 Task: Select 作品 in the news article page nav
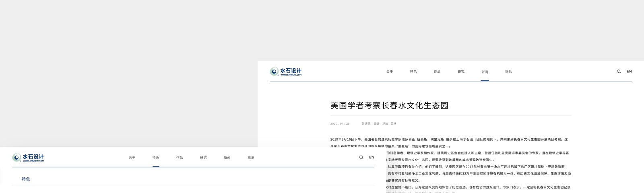(x=437, y=72)
